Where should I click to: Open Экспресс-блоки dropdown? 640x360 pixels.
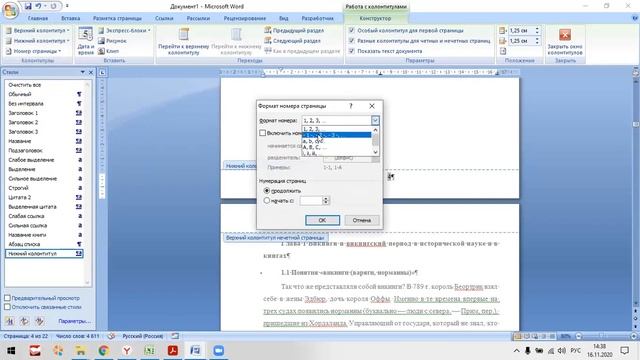pos(124,30)
